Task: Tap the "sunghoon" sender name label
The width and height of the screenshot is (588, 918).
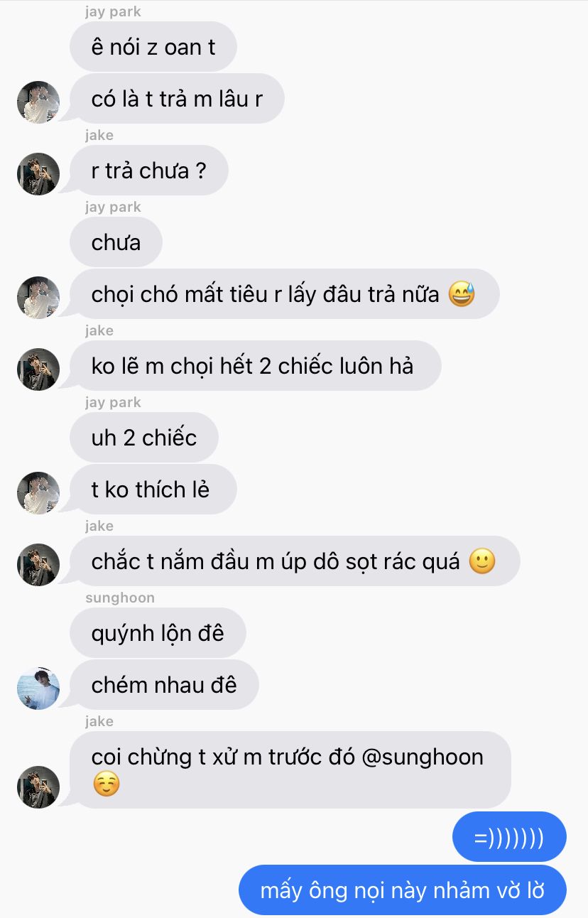Action: (x=119, y=598)
